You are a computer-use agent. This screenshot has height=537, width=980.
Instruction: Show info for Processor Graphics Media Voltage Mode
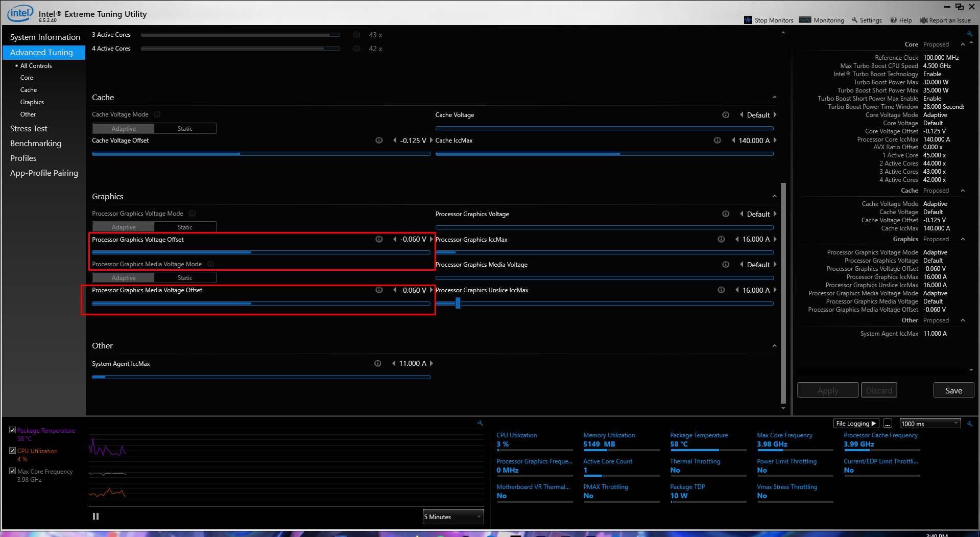point(210,264)
